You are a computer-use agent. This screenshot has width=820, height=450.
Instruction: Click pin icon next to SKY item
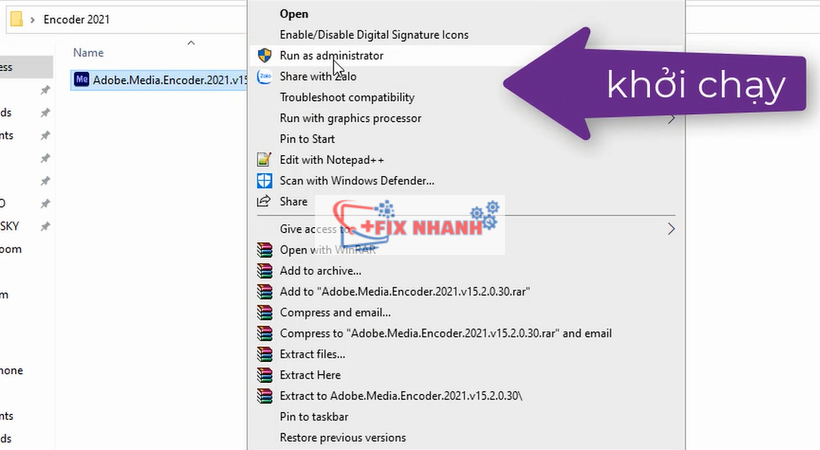[45, 226]
